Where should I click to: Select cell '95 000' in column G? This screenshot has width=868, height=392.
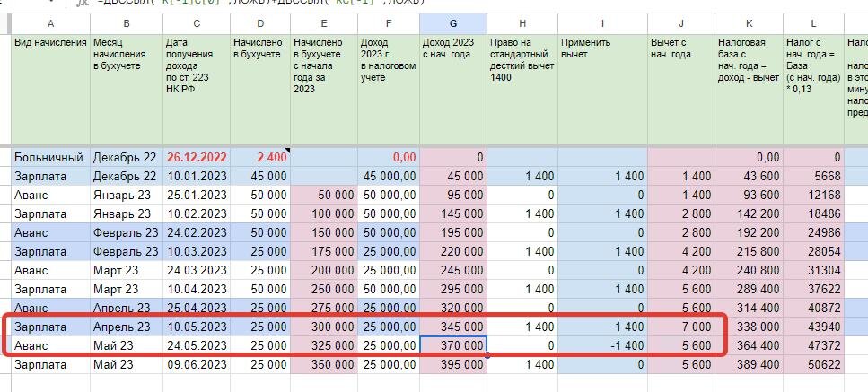(x=453, y=196)
